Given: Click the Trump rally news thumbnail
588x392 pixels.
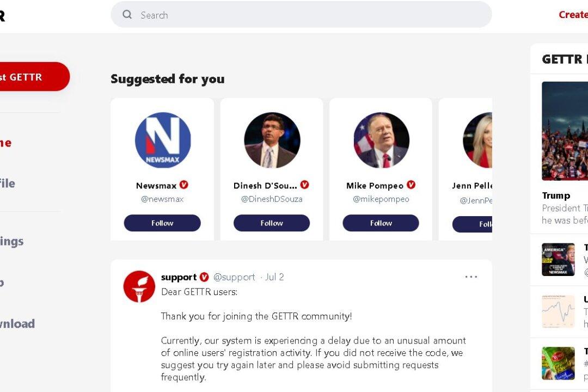Looking at the screenshot, I should [565, 131].
